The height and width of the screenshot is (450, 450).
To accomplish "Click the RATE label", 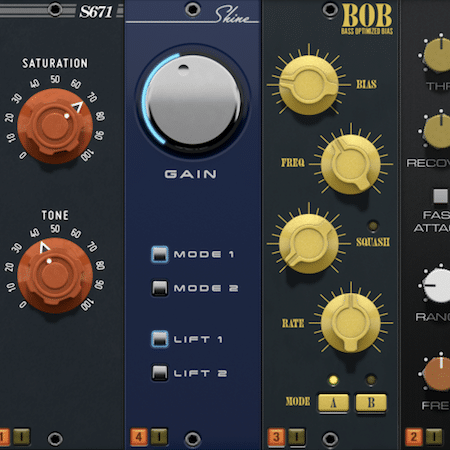I will click(x=293, y=323).
